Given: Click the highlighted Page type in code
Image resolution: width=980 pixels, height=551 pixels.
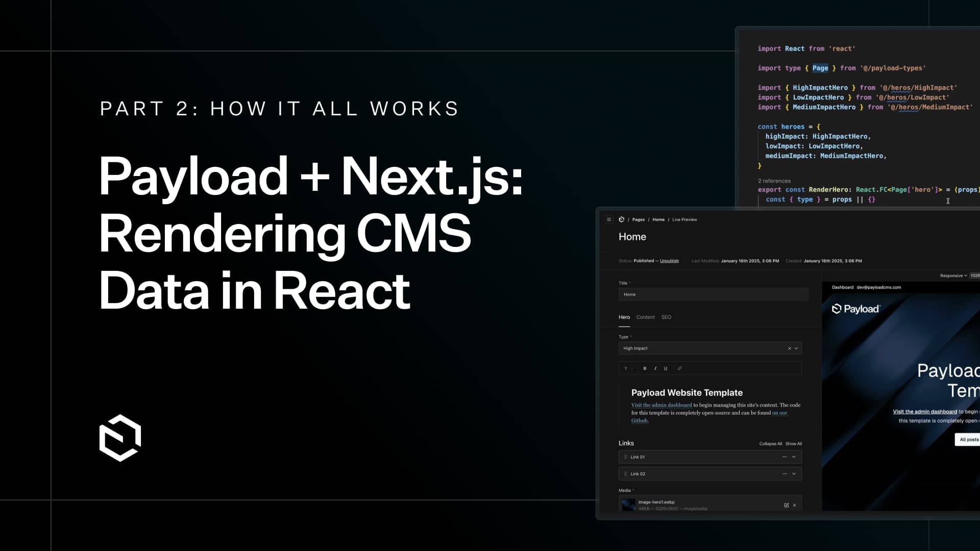Looking at the screenshot, I should [x=820, y=68].
